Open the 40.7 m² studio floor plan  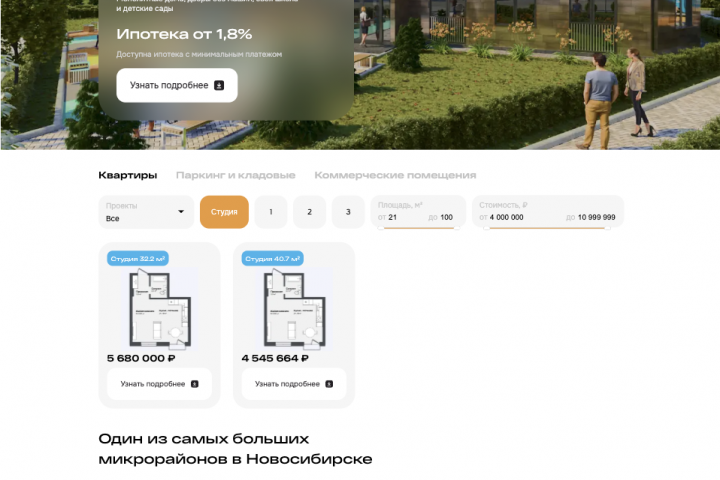(294, 309)
